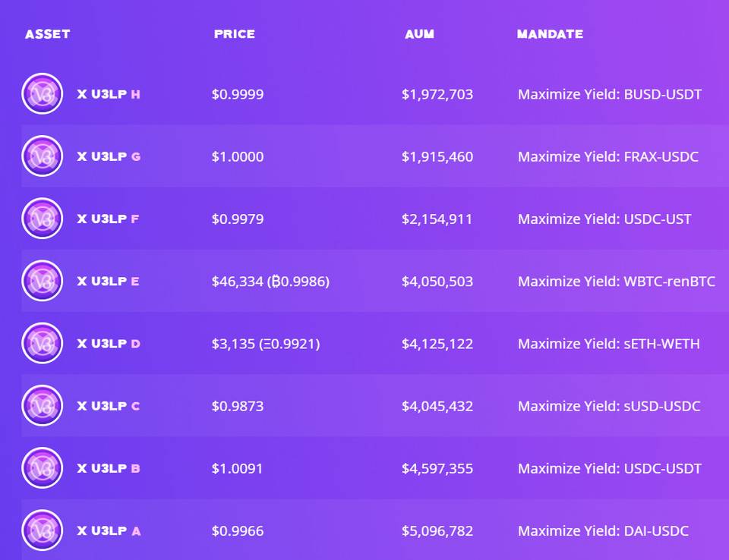Select the FRAX-USDC mandate entry
Image resolution: width=729 pixels, height=560 pixels.
point(607,157)
